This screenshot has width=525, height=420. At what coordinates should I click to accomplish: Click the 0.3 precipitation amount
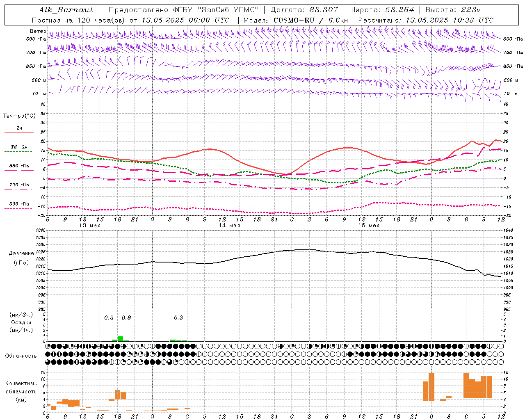coord(178,318)
